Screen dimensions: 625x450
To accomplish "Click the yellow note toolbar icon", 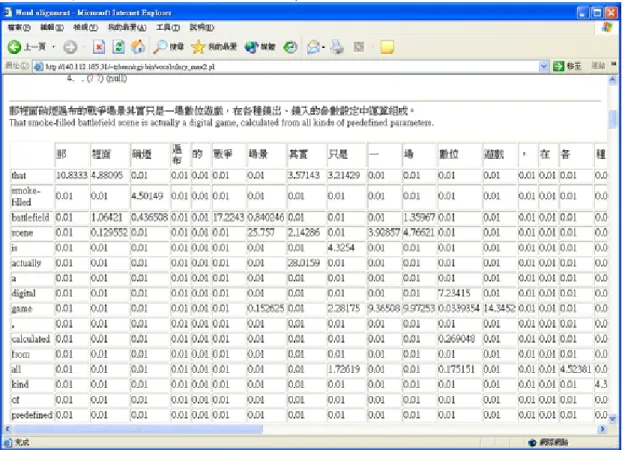I will (x=387, y=47).
